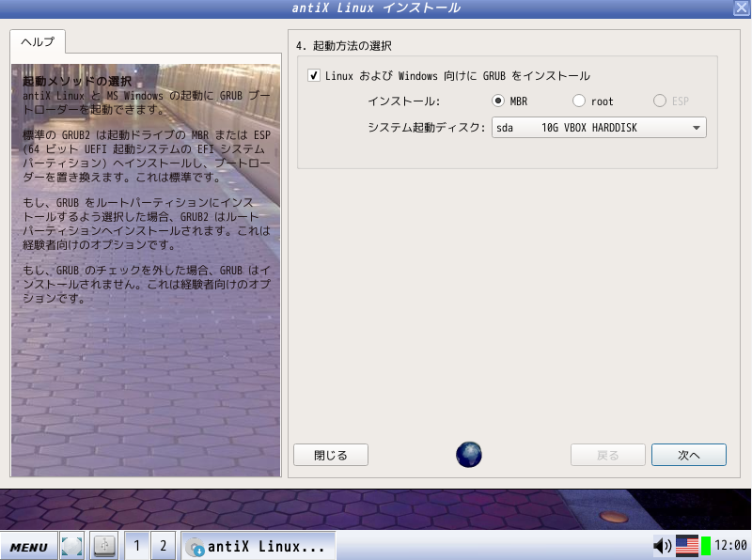The height and width of the screenshot is (560, 752).
Task: Activate antiX Linux taskbar window entry
Action: click(258, 546)
